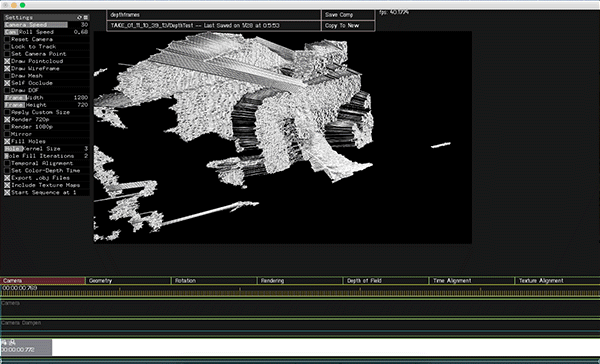The image size is (600, 364).
Task: Enable Render 1080p
Action: [7, 127]
